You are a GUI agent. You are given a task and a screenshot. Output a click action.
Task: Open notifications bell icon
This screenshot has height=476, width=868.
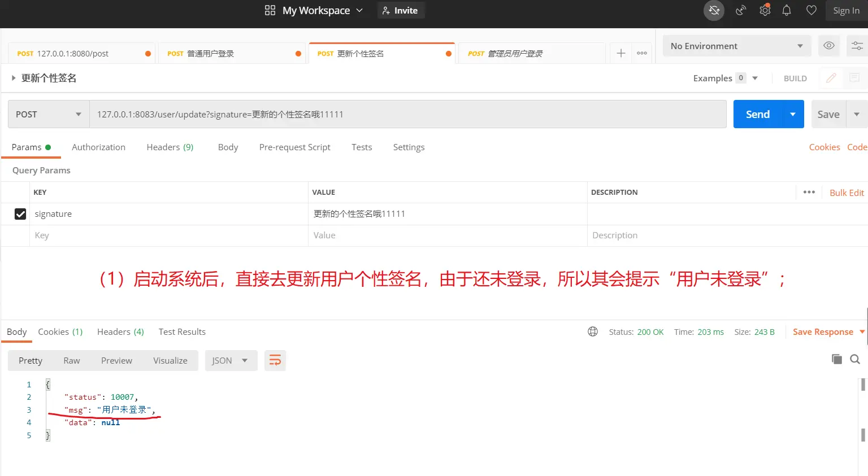(x=786, y=11)
